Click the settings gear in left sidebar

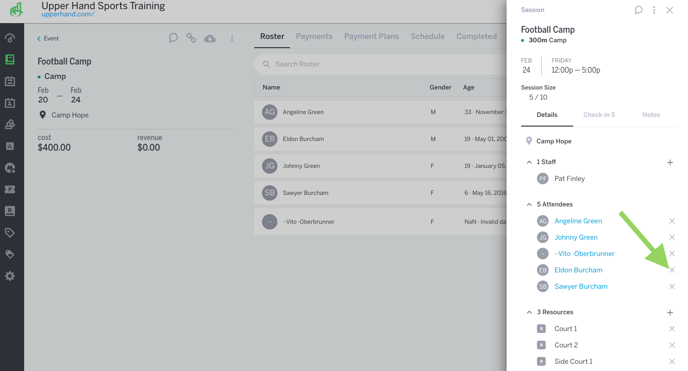click(x=10, y=276)
